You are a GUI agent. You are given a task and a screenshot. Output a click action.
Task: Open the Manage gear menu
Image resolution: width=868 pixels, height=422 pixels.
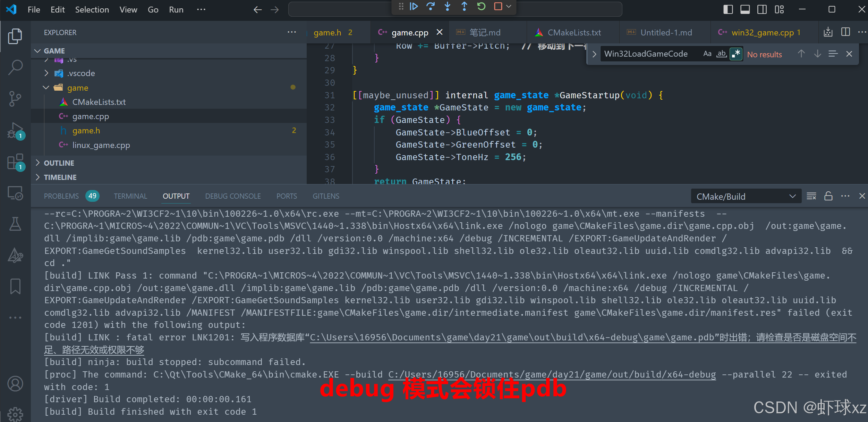coord(15,414)
